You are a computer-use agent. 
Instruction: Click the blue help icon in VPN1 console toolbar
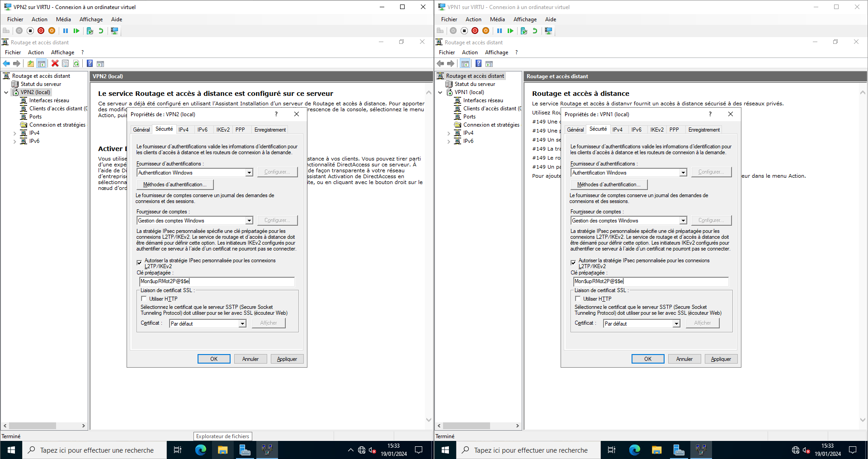478,64
